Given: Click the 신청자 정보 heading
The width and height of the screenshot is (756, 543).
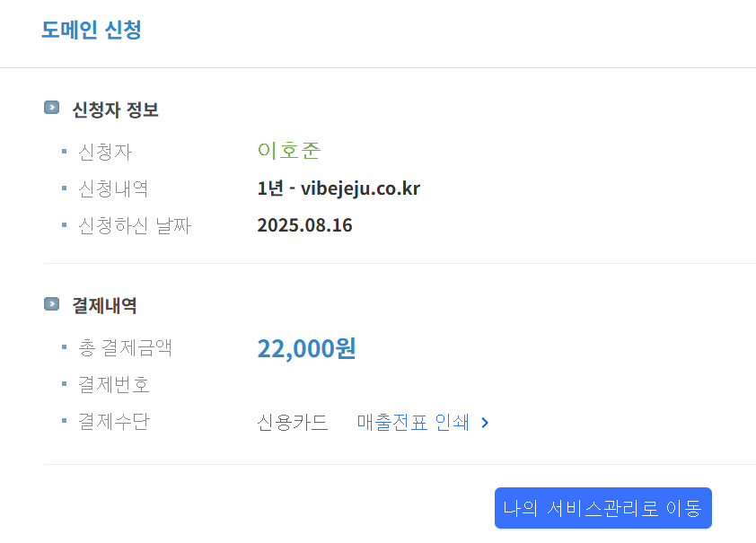Looking at the screenshot, I should (x=115, y=109).
